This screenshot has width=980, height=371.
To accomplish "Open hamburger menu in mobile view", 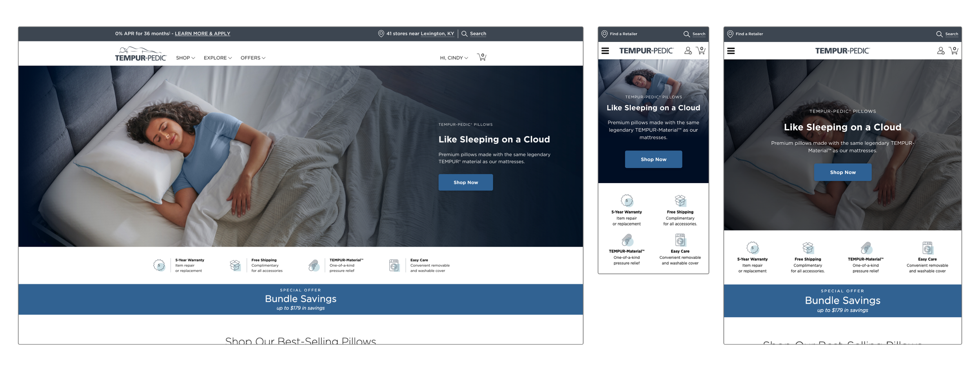I will point(605,51).
